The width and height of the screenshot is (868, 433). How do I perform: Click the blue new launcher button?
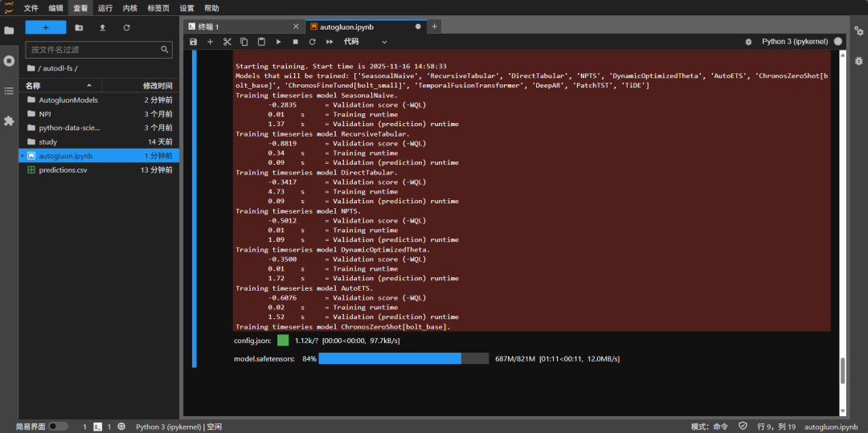coord(46,27)
